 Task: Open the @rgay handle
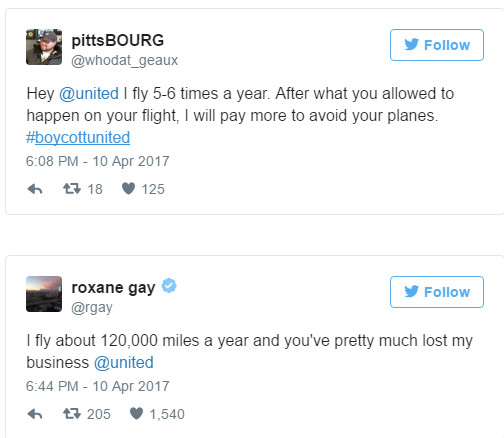pos(92,308)
